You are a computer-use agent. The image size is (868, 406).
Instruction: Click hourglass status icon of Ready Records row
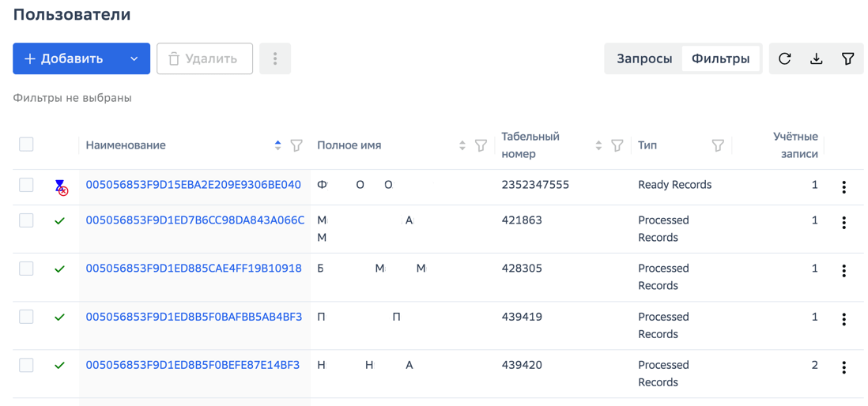[x=61, y=187]
